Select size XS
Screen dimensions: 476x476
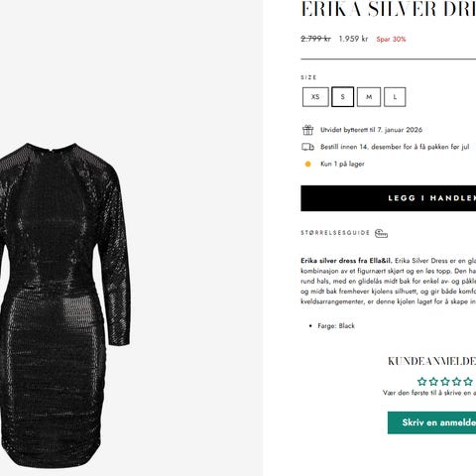[x=315, y=97]
